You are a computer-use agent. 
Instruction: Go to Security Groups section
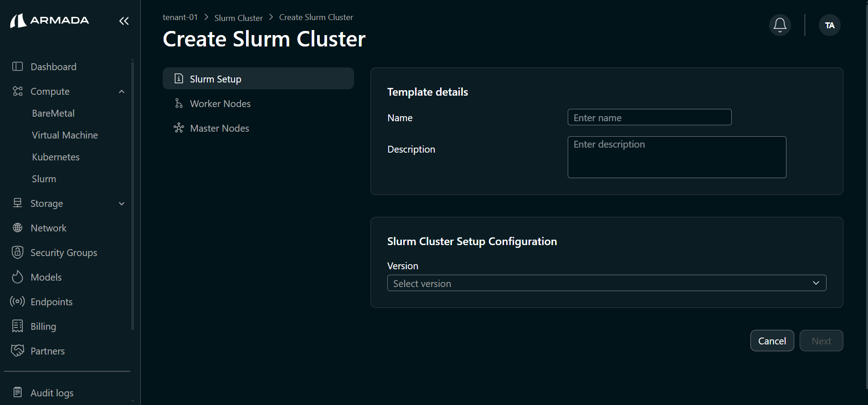(x=64, y=252)
